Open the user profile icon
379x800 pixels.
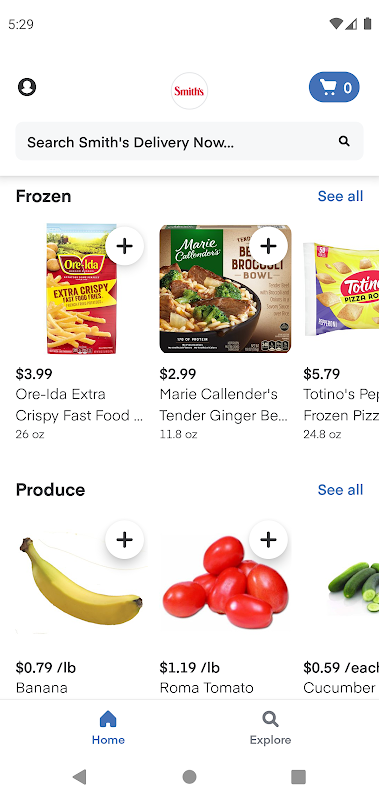(x=27, y=87)
